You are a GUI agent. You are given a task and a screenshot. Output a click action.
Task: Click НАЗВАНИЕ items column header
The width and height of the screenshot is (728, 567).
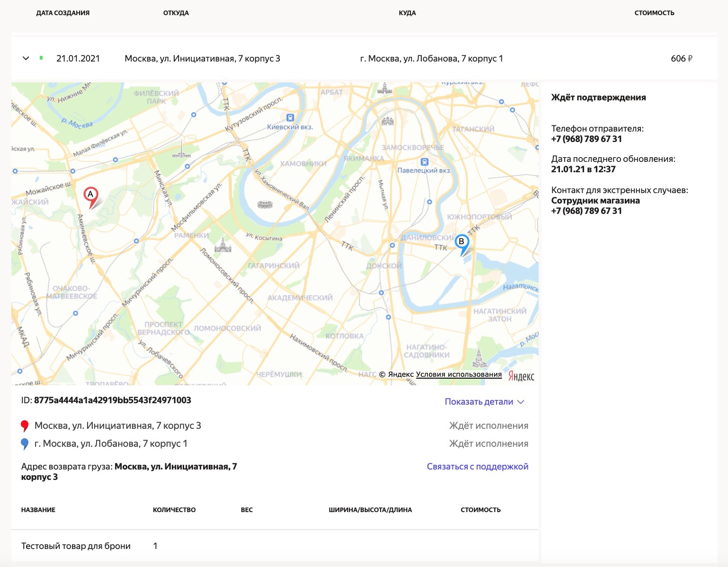tap(38, 510)
